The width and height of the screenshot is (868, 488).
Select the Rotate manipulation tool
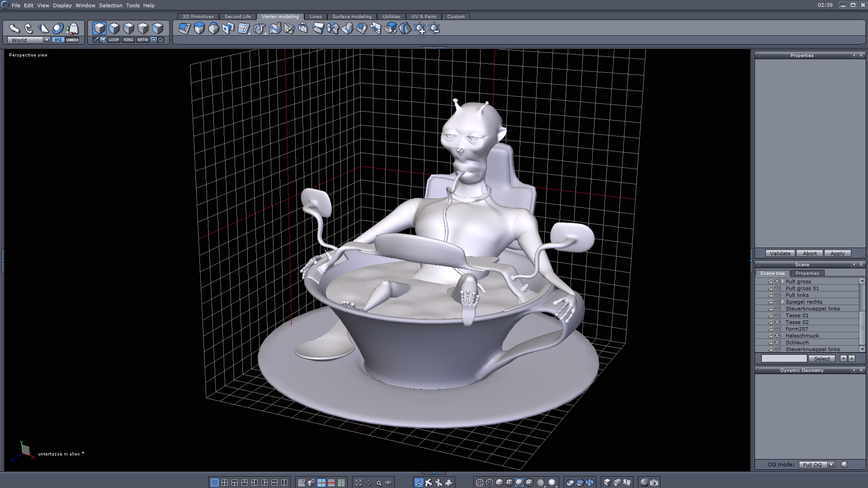(x=29, y=29)
